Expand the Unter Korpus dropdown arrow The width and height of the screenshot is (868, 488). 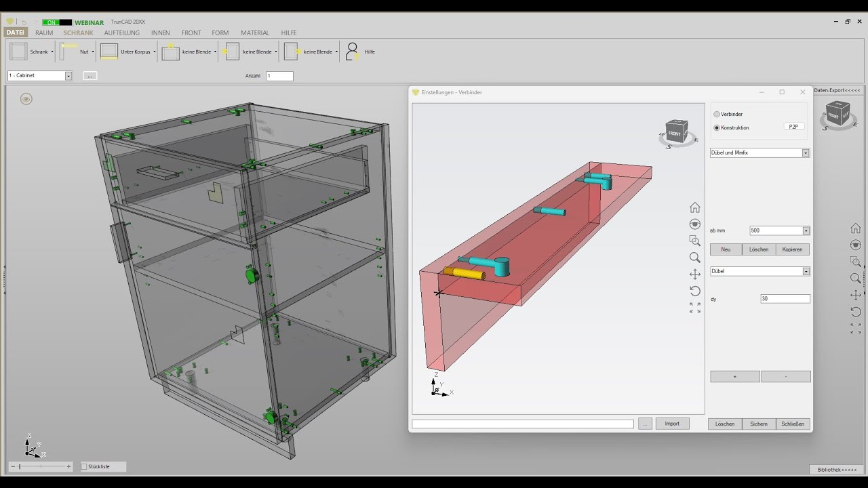point(155,52)
